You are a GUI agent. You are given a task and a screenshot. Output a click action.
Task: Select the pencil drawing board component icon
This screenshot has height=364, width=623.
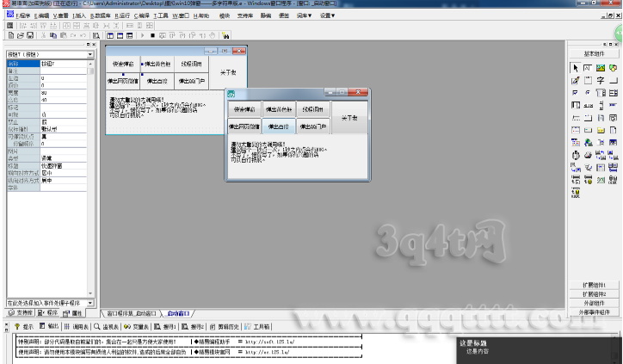(x=576, y=81)
